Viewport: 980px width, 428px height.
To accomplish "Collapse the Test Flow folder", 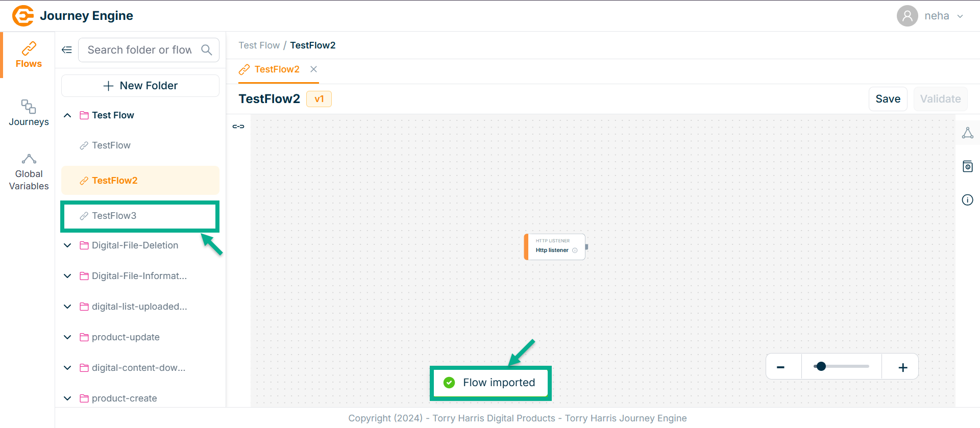I will 67,115.
